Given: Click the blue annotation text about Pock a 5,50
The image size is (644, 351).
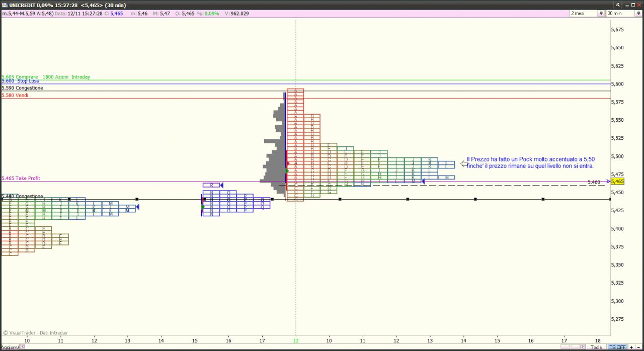Looking at the screenshot, I should (530, 162).
